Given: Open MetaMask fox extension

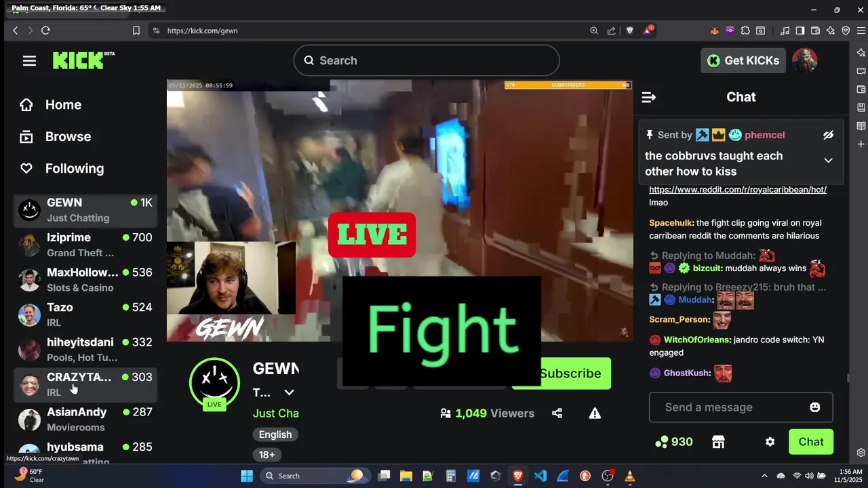Looking at the screenshot, I should 714,30.
